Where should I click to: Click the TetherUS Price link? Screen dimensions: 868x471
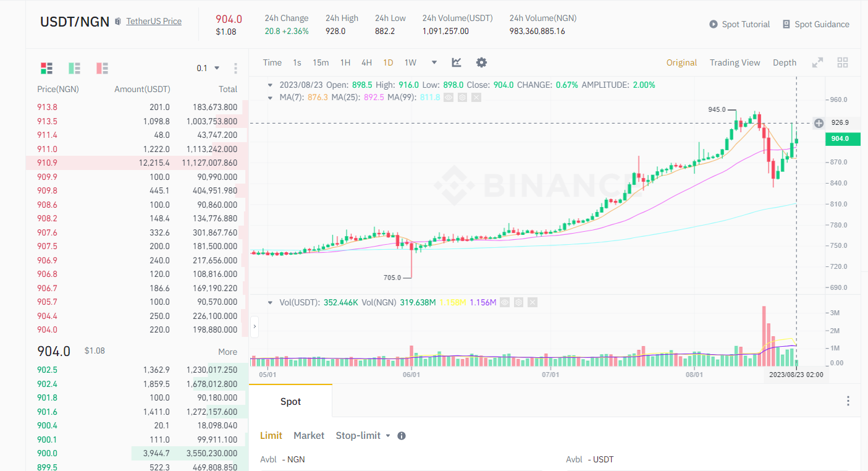click(154, 21)
